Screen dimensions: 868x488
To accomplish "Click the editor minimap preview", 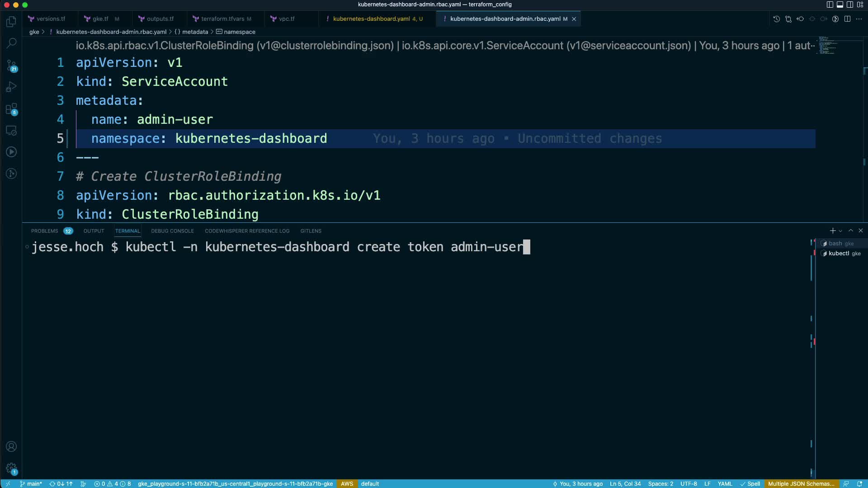I will pos(827,45).
